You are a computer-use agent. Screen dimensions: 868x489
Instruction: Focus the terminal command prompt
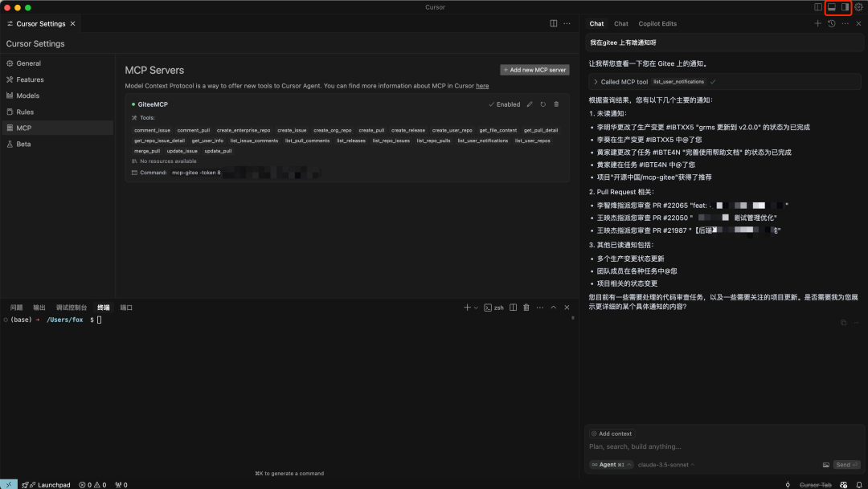[x=100, y=320]
